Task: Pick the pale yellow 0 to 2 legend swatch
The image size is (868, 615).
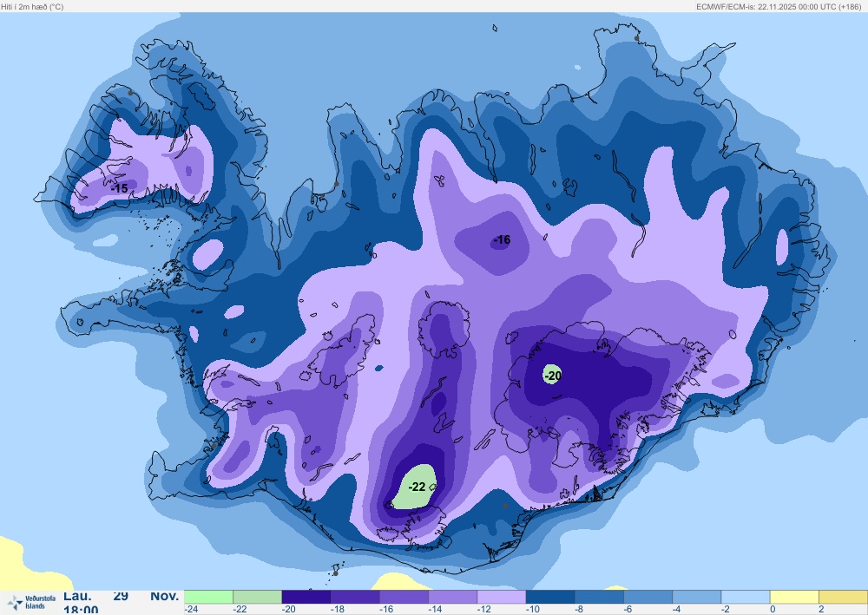Action: pos(794,597)
